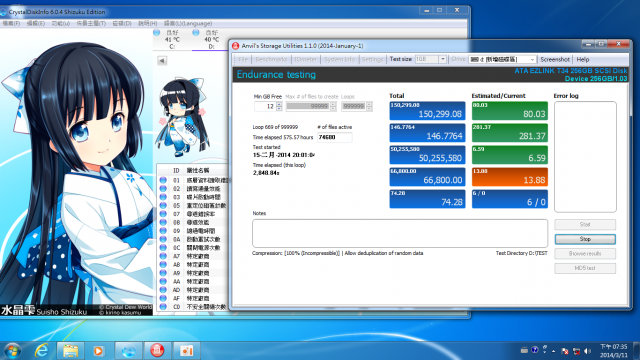Select attribute row ID 02 in CrystalDiskInfo
640x360 pixels.
pos(193,189)
